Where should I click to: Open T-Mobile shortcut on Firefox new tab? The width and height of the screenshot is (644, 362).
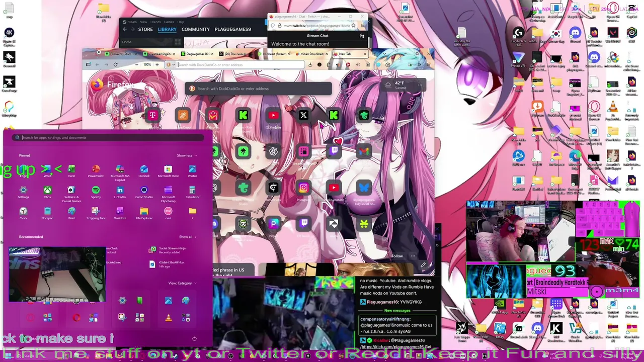[x=152, y=116]
